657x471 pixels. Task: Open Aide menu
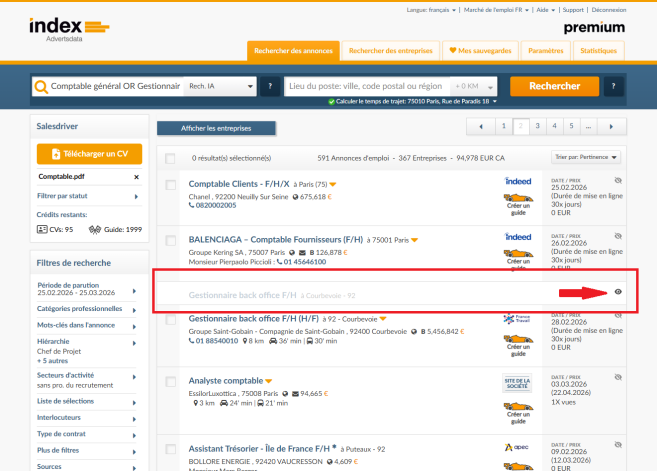click(x=546, y=10)
